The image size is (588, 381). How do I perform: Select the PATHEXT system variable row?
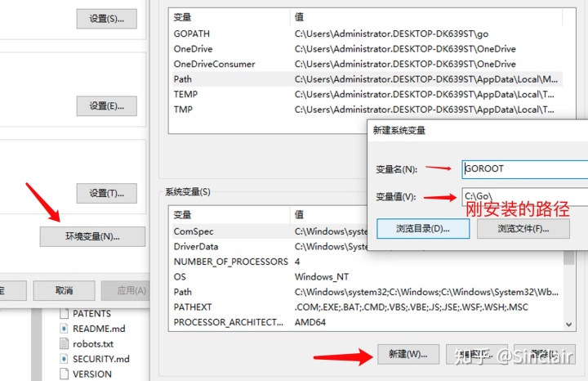pos(367,307)
